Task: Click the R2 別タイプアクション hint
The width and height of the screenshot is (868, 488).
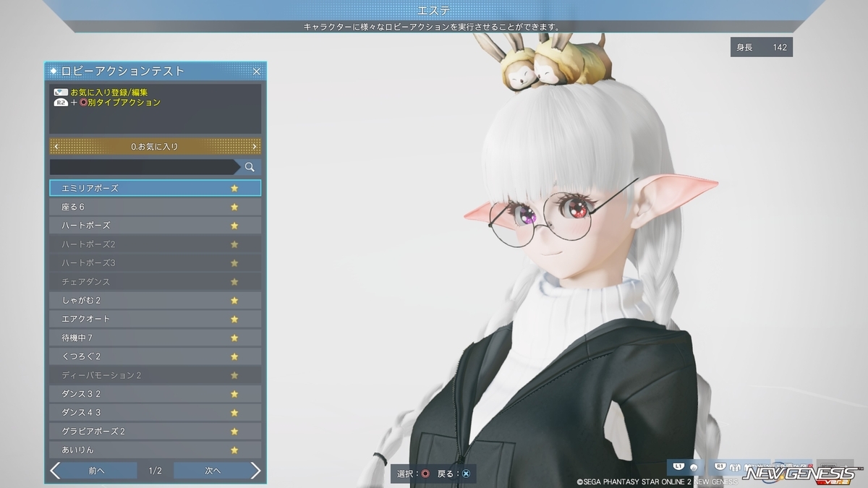Action: tap(107, 103)
